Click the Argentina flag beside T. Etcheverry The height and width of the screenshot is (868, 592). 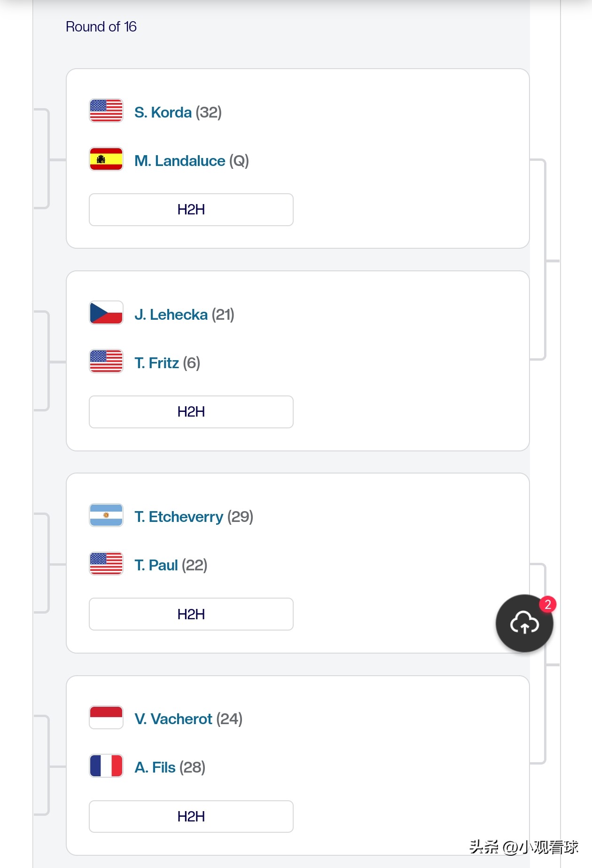106,515
